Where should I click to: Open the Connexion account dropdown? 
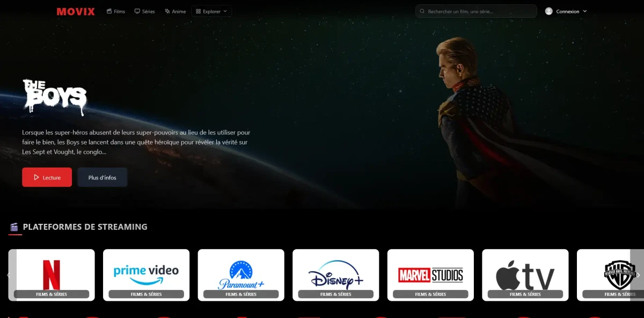click(x=566, y=11)
